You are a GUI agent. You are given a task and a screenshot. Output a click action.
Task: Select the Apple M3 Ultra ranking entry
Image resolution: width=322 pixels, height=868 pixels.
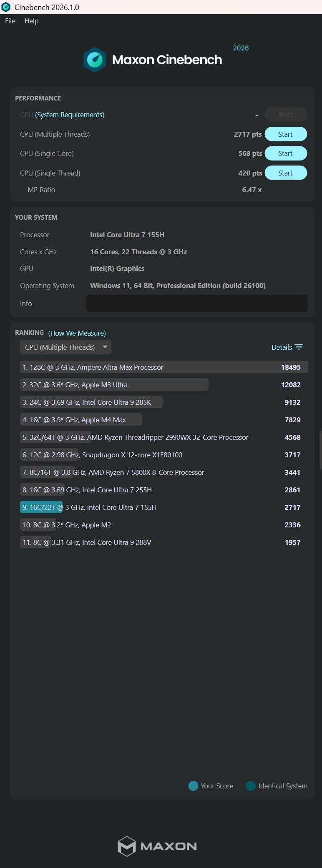tap(115, 384)
